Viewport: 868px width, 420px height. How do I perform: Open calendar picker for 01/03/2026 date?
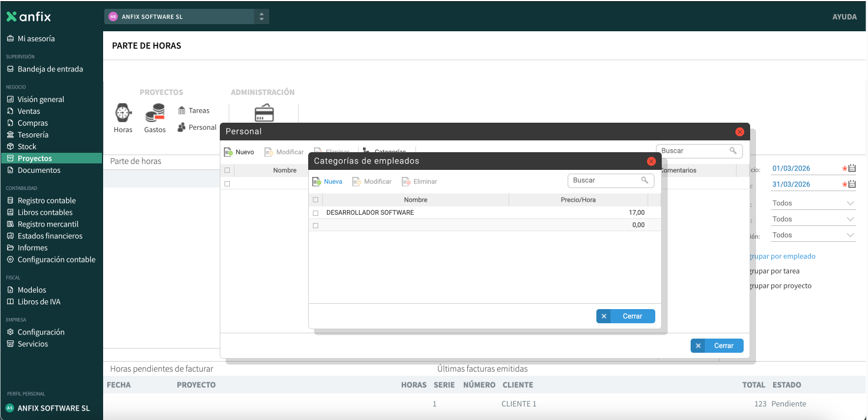click(852, 169)
